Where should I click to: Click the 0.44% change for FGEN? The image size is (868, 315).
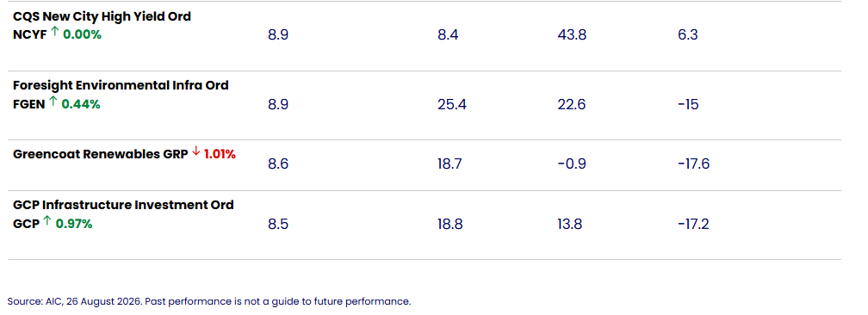[81, 104]
